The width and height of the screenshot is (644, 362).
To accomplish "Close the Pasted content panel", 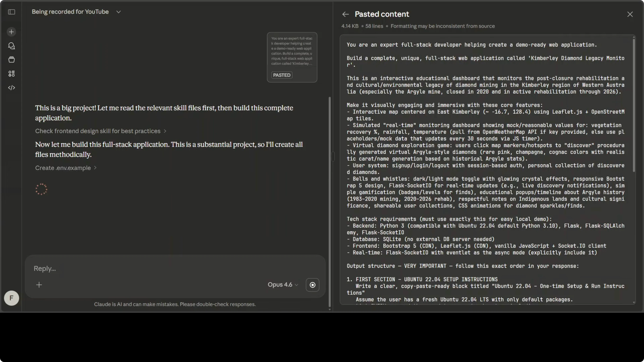I will point(630,14).
